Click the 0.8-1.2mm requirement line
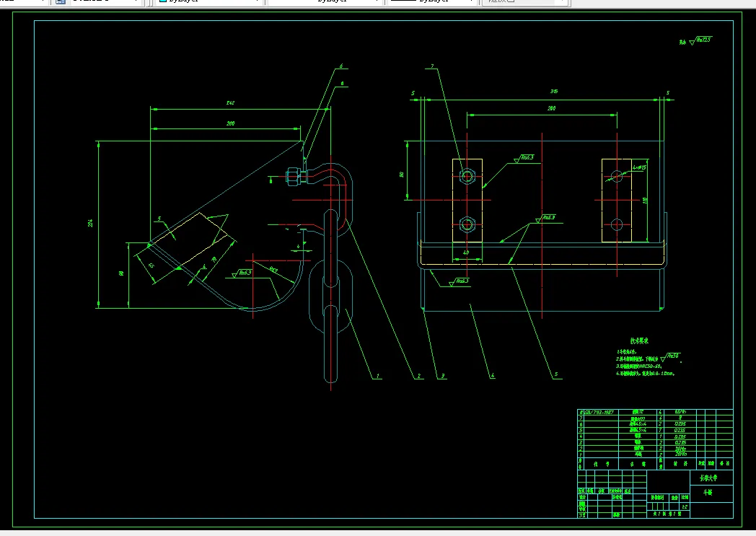Image resolution: width=756 pixels, height=536 pixels. (645, 374)
